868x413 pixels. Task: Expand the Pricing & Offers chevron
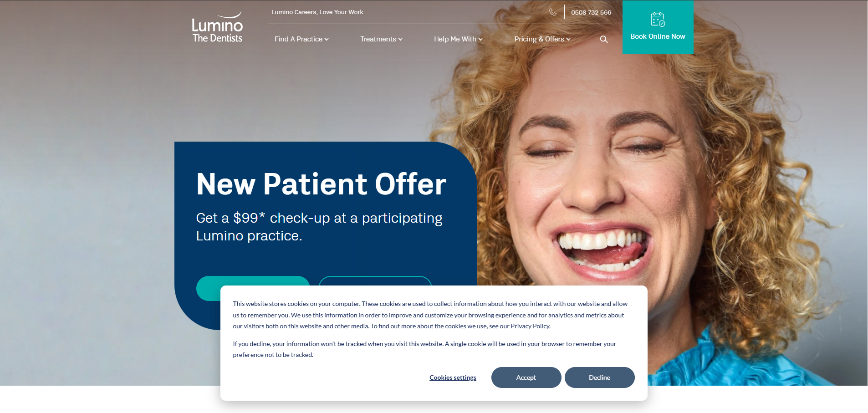click(x=568, y=40)
